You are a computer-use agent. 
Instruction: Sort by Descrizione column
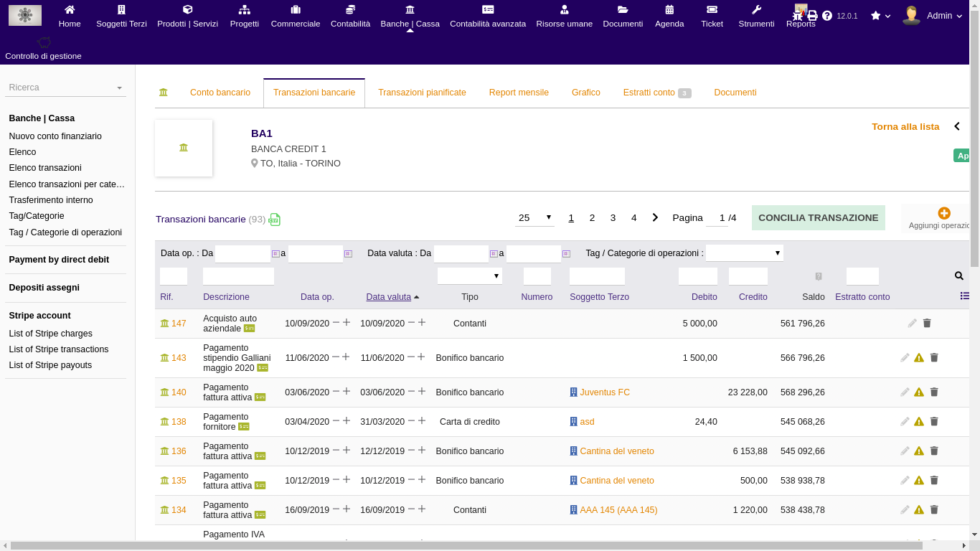click(x=226, y=297)
